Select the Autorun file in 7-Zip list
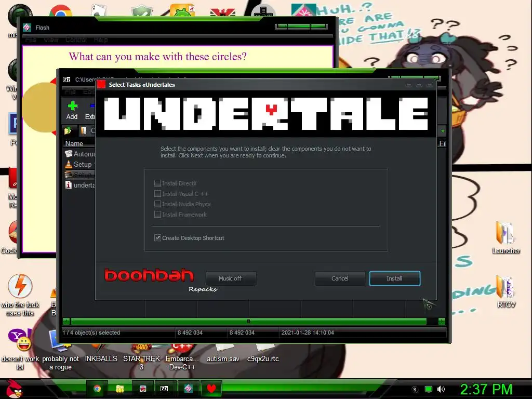The width and height of the screenshot is (532, 399). pyautogui.click(x=79, y=154)
